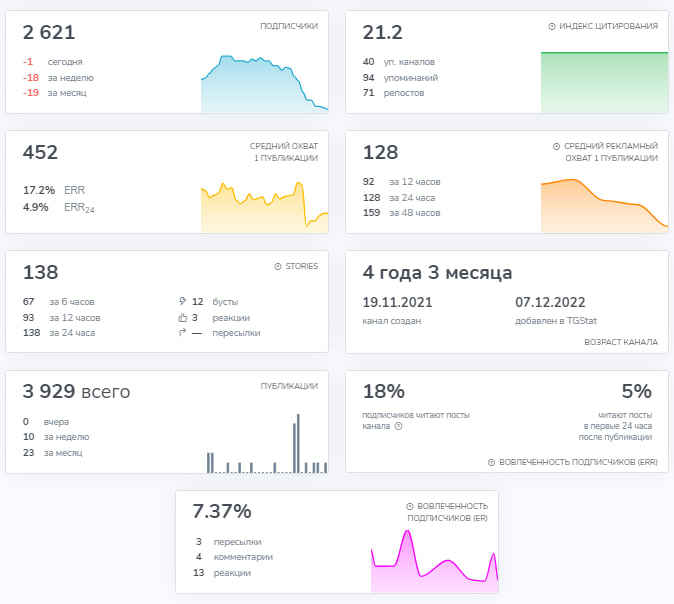Click info icon beside СРЕДНИЙ РЕКЛАМНЫЙ ОХВАТ
The height and width of the screenshot is (604, 674).
556,146
